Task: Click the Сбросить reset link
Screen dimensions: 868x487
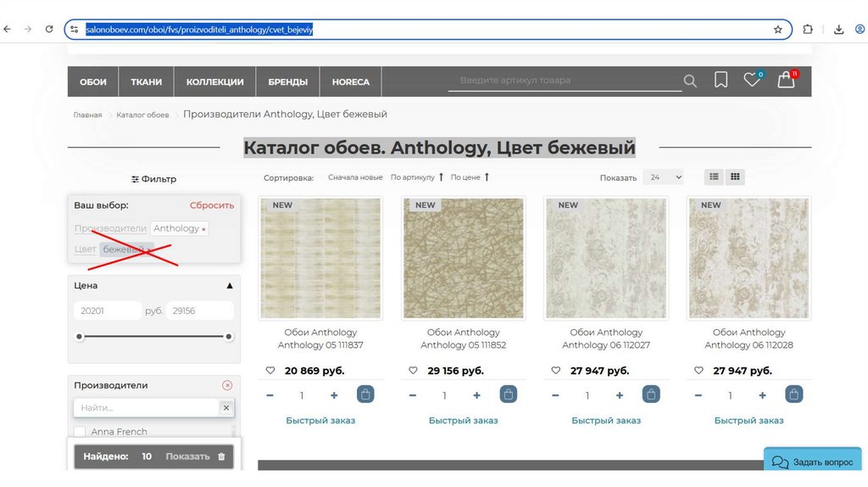Action: click(212, 205)
